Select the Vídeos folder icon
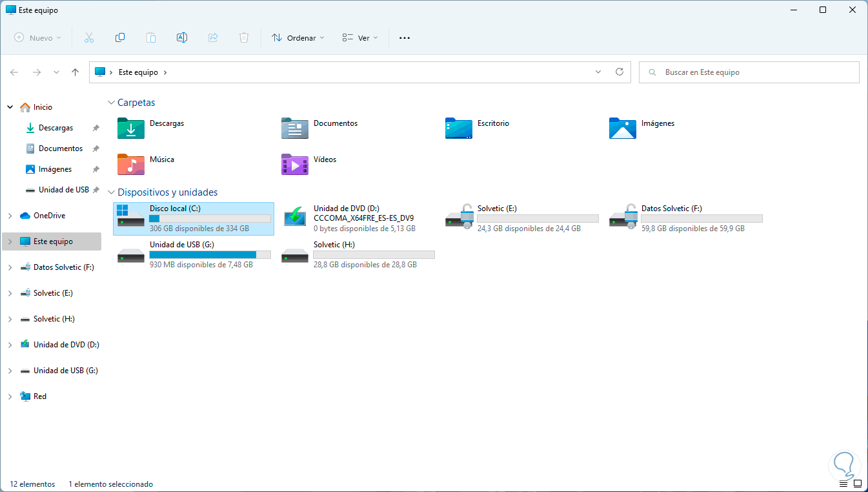Viewport: 868px width, 492px height. coord(295,164)
